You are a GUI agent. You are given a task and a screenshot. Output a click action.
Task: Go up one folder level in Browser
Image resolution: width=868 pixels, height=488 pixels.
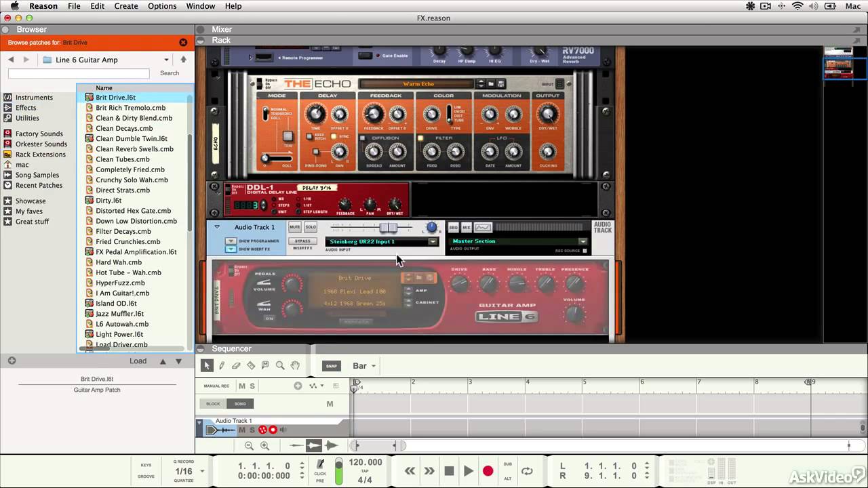[183, 60]
